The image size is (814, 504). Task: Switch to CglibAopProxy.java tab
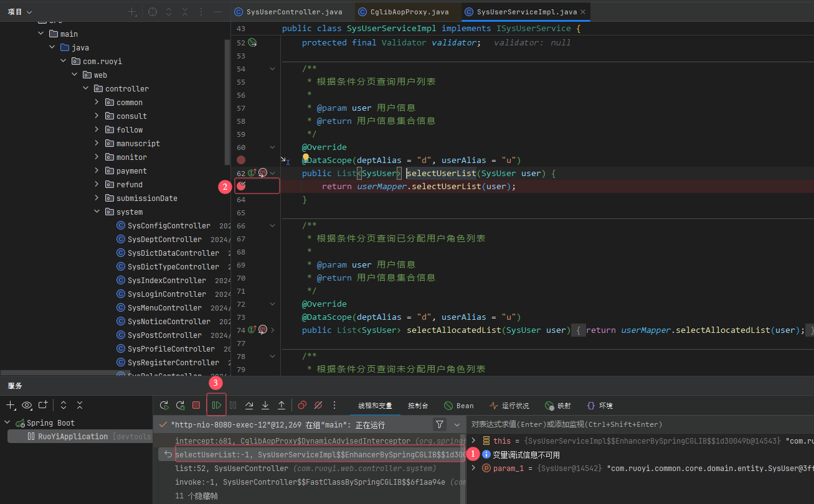pos(403,12)
